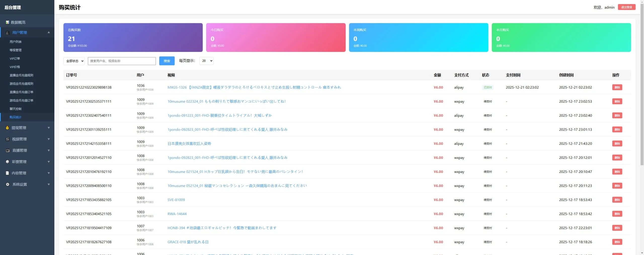Expand the 直播管理 menu arrow
This screenshot has height=255, width=644.
49,150
